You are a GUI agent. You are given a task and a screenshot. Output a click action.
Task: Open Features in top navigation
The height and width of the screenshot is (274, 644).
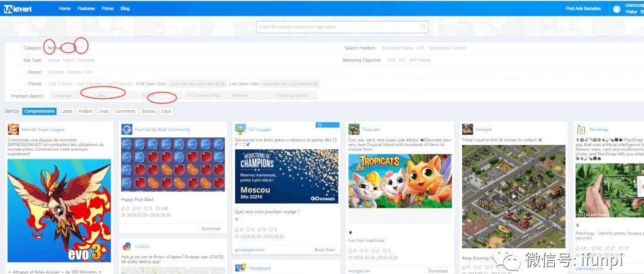coord(86,9)
